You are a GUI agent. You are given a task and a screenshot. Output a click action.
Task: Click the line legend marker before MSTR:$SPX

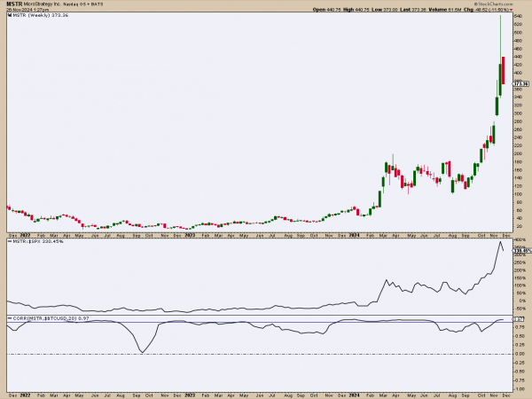click(x=10, y=241)
